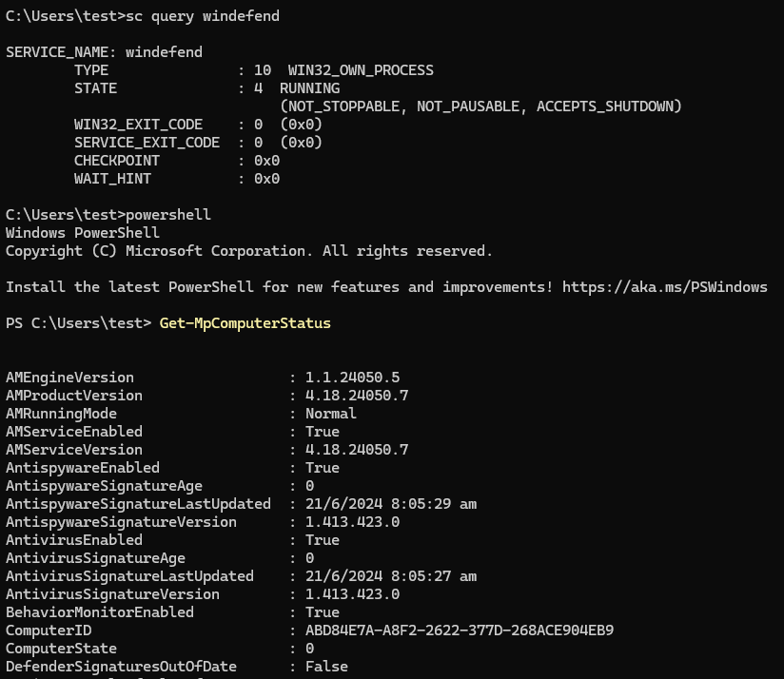
Task: Click the AMRunningMode value Normal
Action: tap(330, 414)
